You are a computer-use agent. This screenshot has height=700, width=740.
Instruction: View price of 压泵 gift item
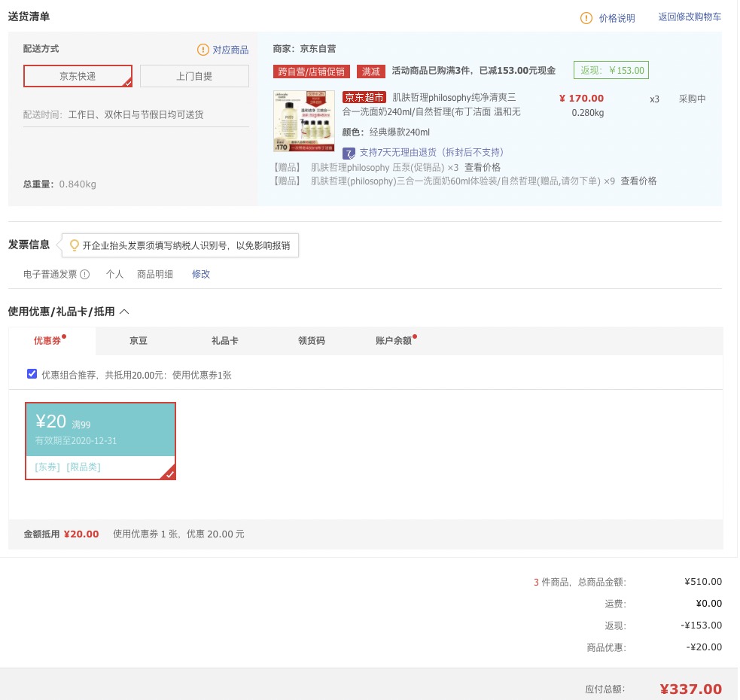tap(483, 168)
